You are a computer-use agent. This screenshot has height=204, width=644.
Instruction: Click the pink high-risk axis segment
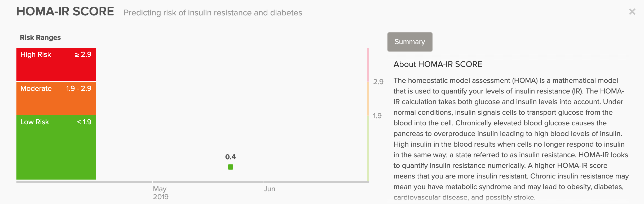pos(368,65)
